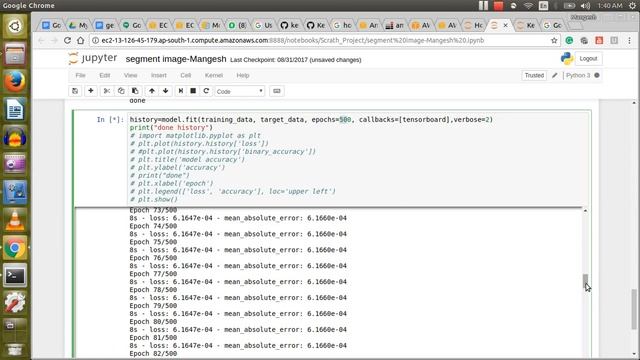Close the active Jupyter browser tab
Image resolution: width=640 pixels, height=360 pixels.
[x=506, y=25]
